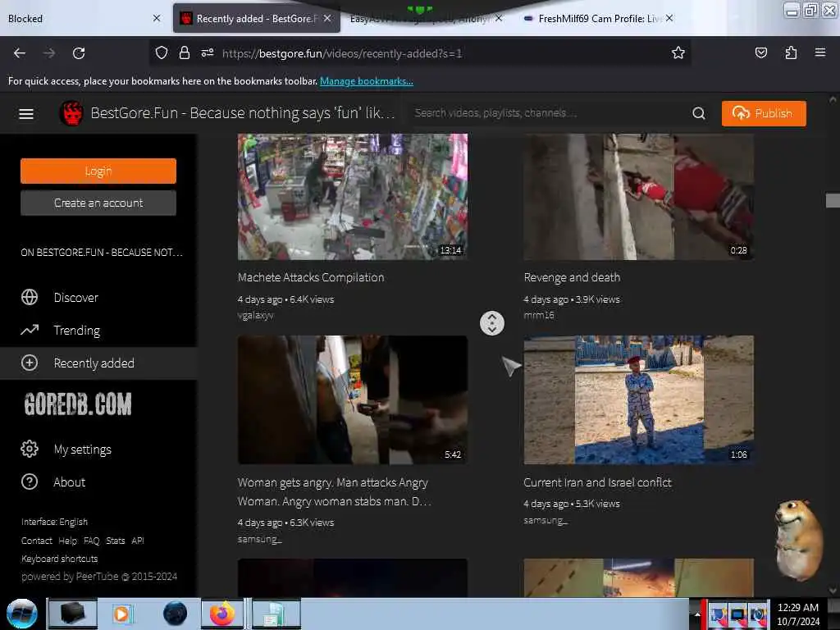The width and height of the screenshot is (840, 630).
Task: Open the API footer link
Action: (138, 541)
